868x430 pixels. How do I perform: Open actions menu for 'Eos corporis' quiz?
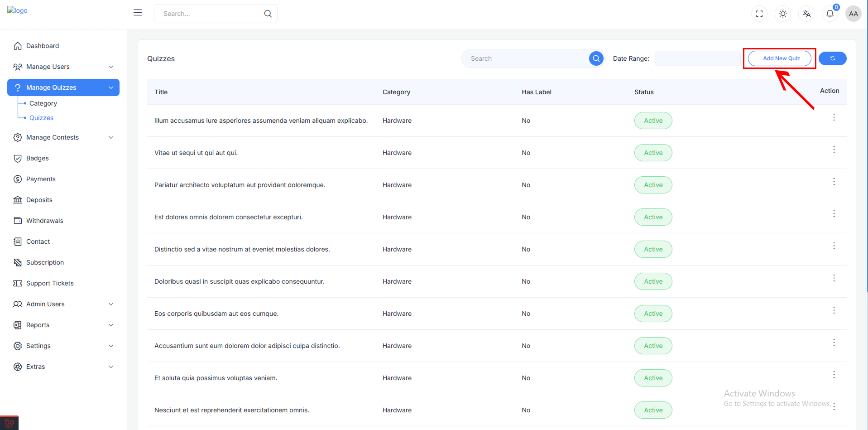tap(834, 310)
